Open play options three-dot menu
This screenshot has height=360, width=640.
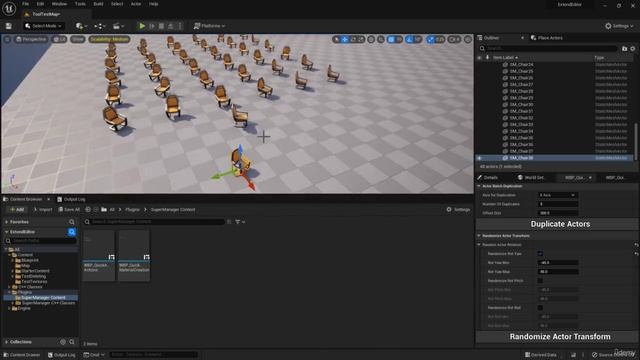point(180,26)
